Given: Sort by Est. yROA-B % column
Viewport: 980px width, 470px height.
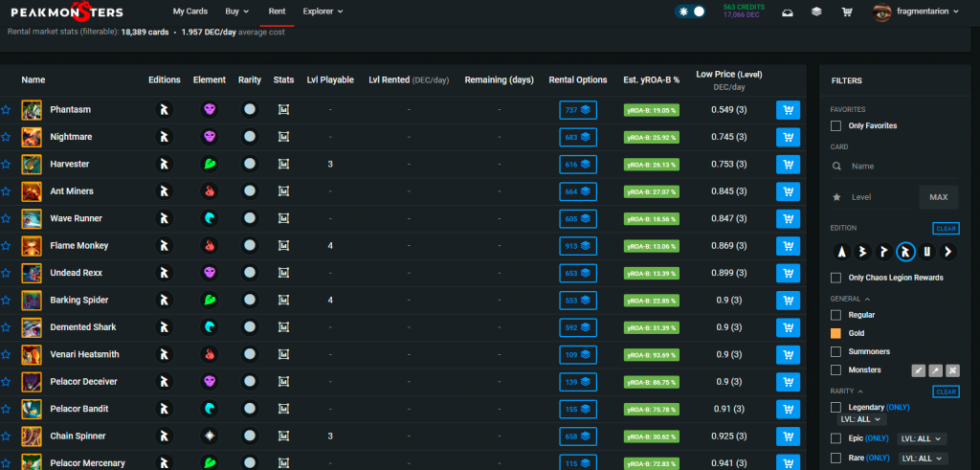Looking at the screenshot, I should point(651,80).
